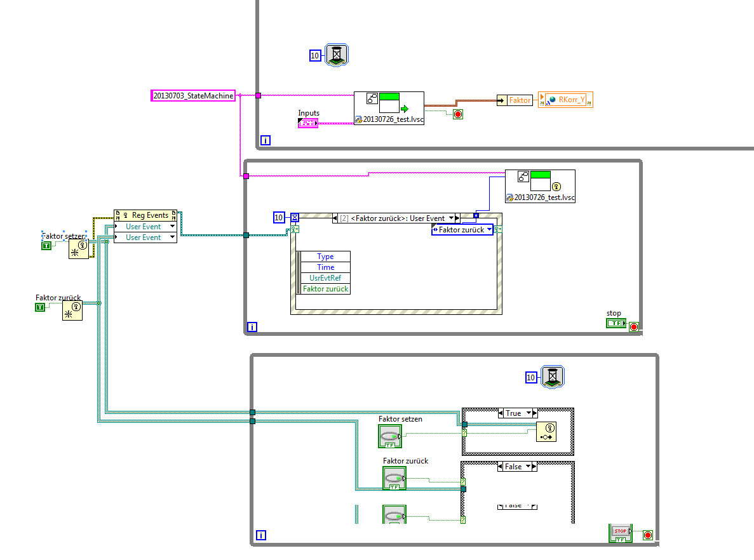Screen dimensions: 754x560
Task: Click the top loop's red stop terminal
Action: [x=458, y=114]
